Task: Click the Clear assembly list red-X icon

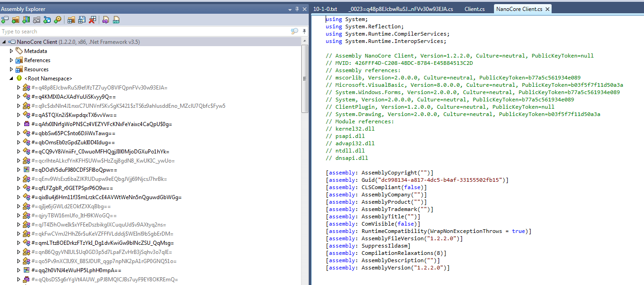Action: pos(92,20)
